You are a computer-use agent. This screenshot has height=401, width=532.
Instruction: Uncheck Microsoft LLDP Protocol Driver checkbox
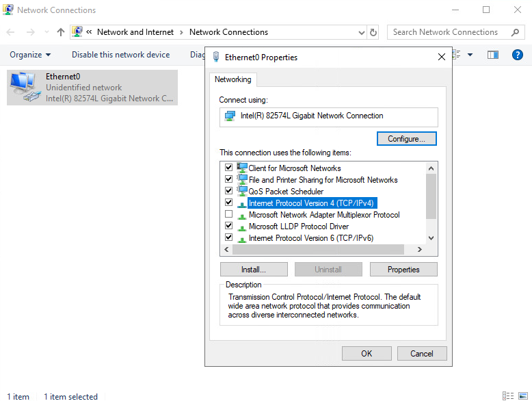(x=228, y=225)
